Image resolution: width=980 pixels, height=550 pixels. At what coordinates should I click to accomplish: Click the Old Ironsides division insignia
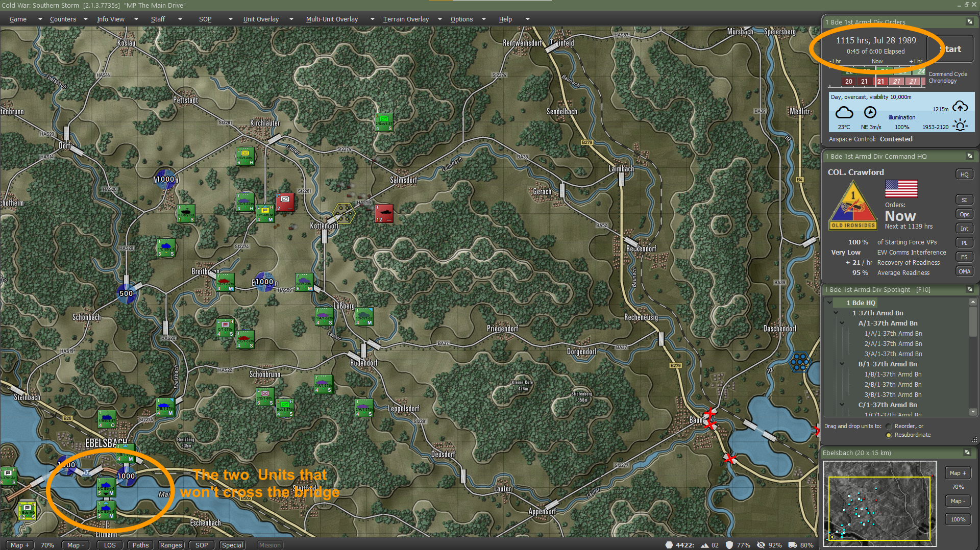pos(852,205)
